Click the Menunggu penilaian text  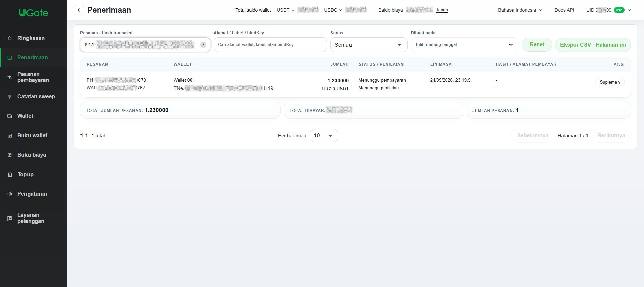[x=379, y=88]
